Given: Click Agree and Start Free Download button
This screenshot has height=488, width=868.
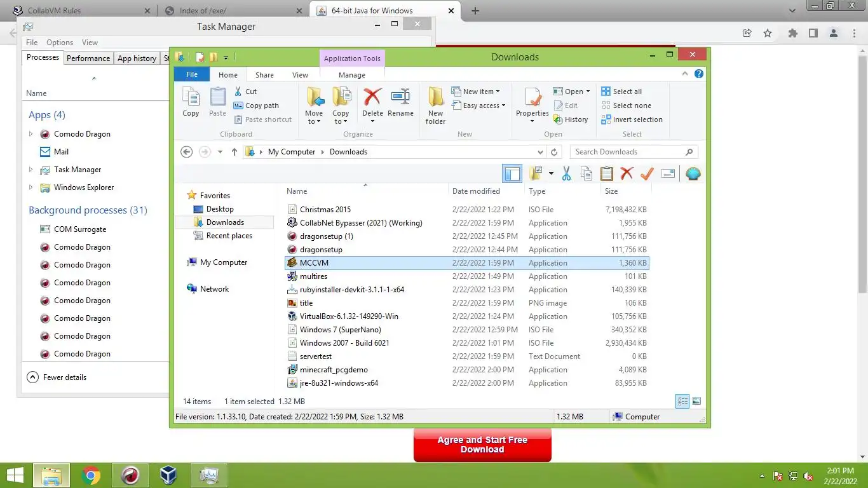Looking at the screenshot, I should (x=482, y=445).
